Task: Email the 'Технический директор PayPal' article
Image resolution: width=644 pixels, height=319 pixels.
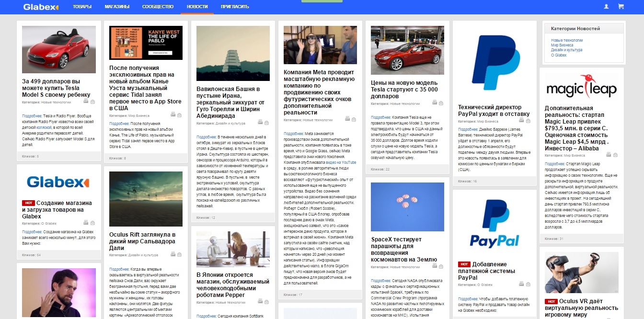Action: pyautogui.click(x=529, y=121)
